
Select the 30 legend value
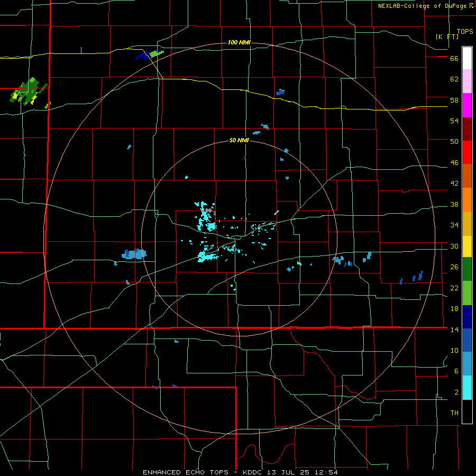[x=454, y=246]
